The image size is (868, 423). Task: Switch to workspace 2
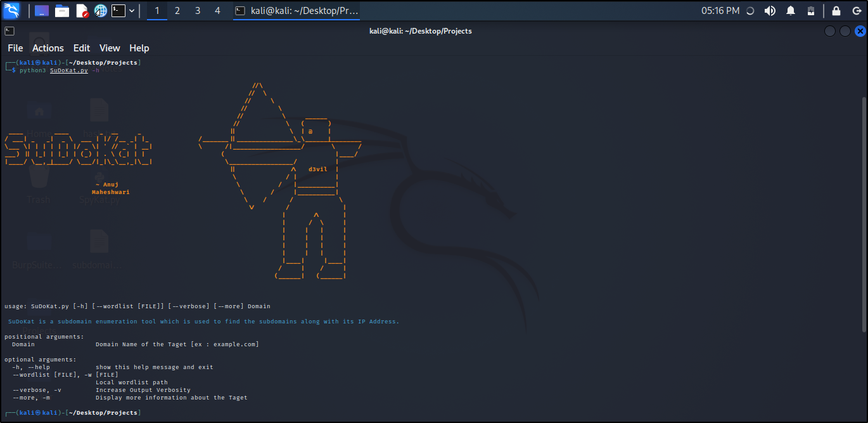click(177, 11)
